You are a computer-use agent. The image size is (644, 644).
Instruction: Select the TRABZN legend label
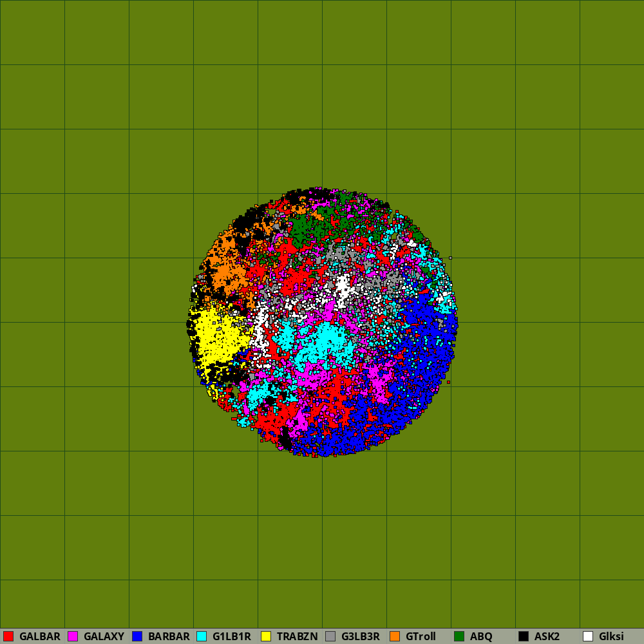298,636
